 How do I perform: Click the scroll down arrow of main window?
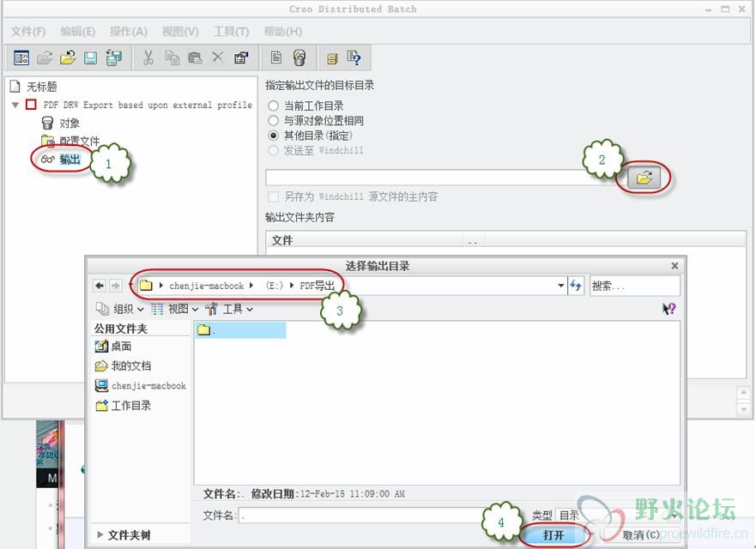pyautogui.click(x=743, y=409)
